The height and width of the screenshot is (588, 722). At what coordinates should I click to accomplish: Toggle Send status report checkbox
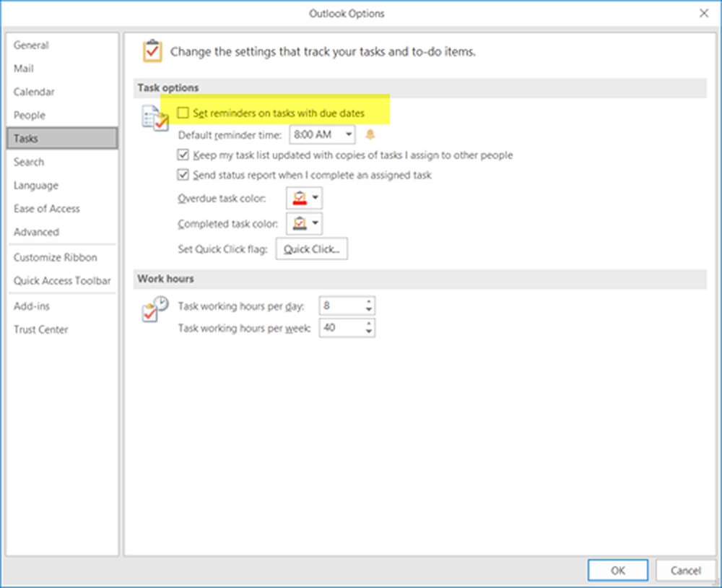coord(183,175)
